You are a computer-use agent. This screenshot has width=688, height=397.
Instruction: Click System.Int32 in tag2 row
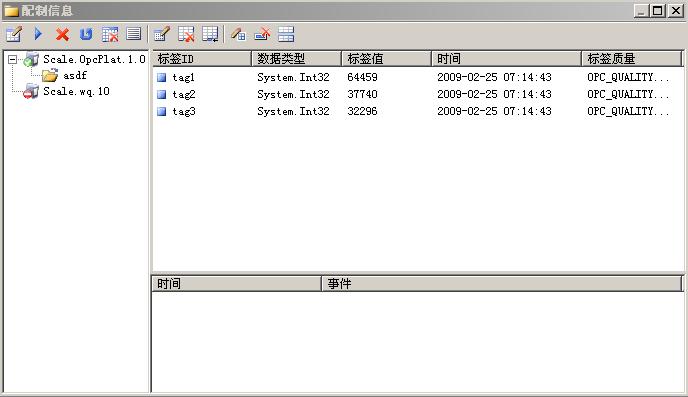tap(293, 94)
